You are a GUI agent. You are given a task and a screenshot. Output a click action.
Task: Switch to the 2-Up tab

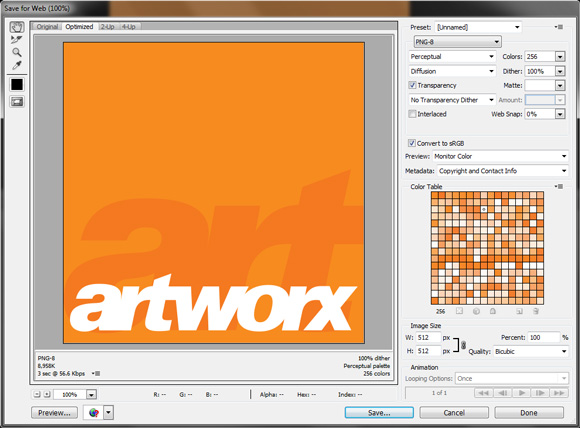coord(108,27)
